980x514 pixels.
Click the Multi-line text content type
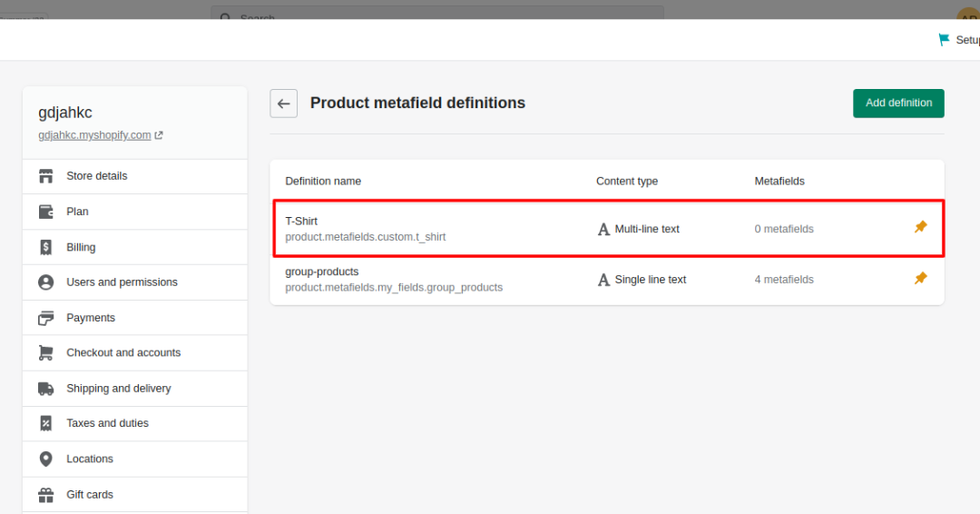[x=647, y=230]
